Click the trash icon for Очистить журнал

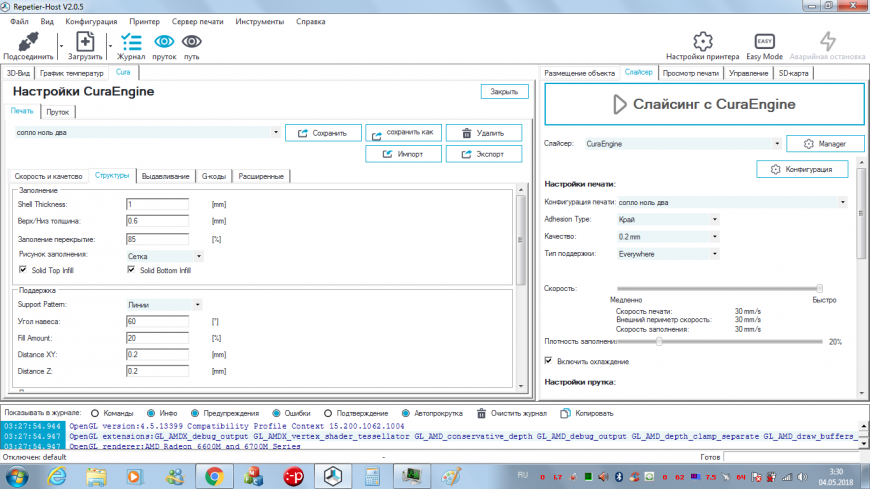[x=481, y=414]
